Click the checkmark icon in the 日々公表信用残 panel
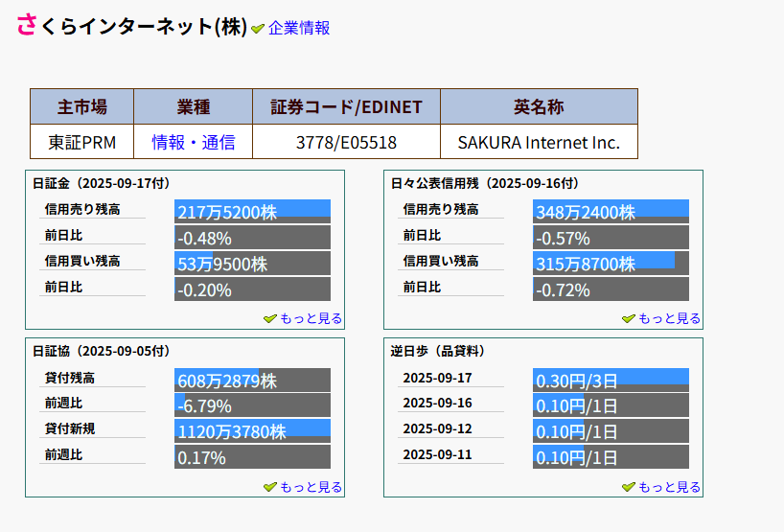 628,319
